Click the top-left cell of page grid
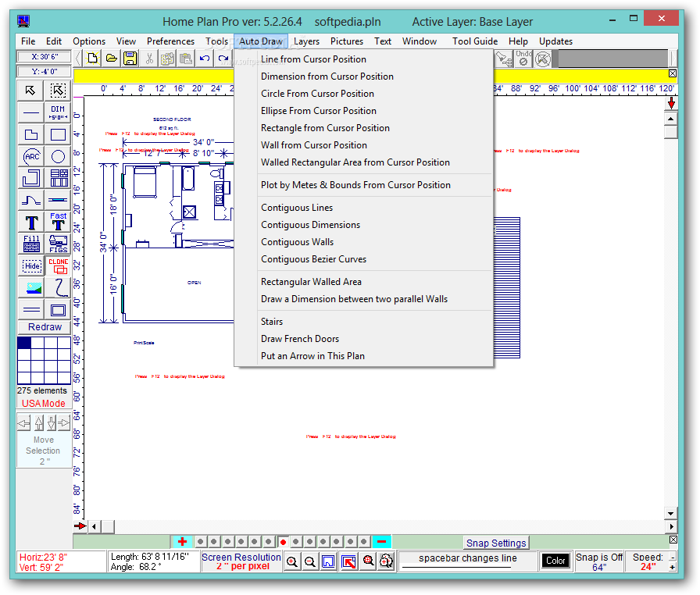Viewport: 700px width, 595px height. click(24, 343)
